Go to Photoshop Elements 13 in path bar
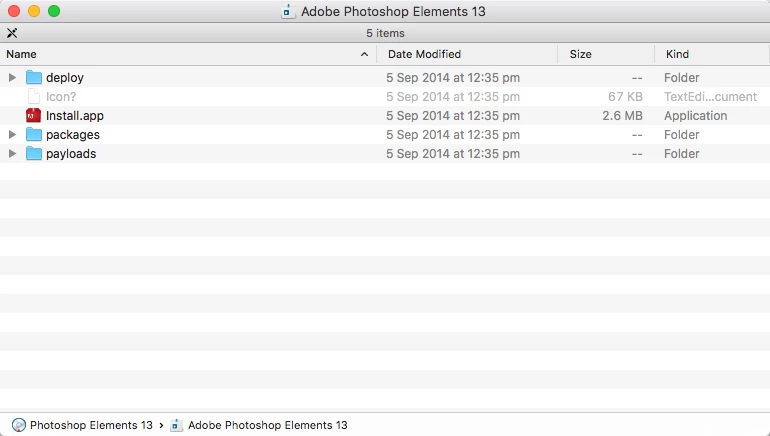The height and width of the screenshot is (436, 770). (91, 425)
